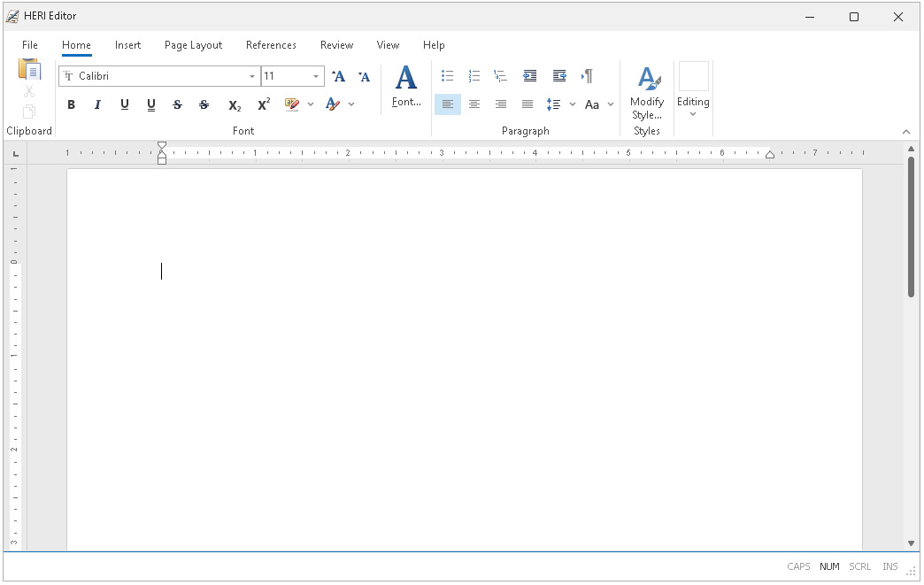Shrink font size with the smaller A icon
Screen dimensions: 924x585
(x=364, y=76)
